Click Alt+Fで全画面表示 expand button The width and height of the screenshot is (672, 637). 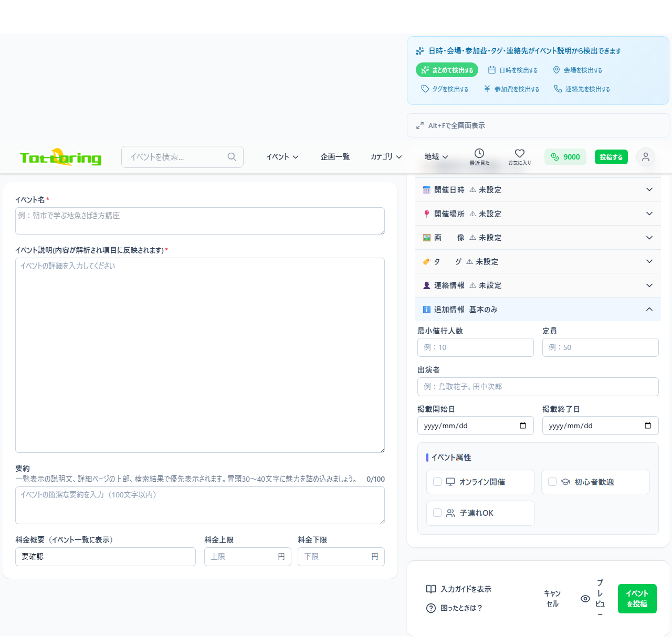[538, 125]
